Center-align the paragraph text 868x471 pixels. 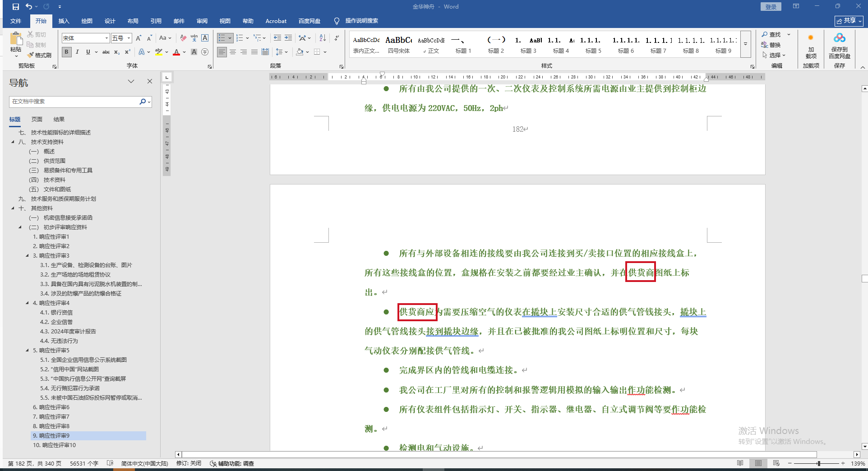coord(233,52)
